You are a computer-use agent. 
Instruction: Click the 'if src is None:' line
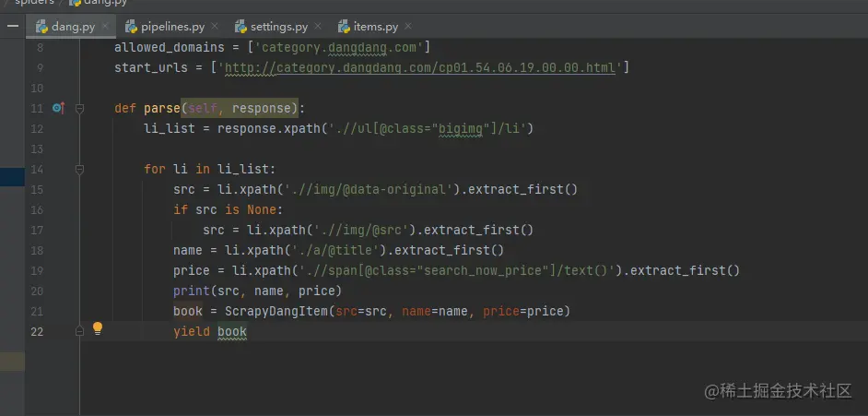pyautogui.click(x=229, y=209)
